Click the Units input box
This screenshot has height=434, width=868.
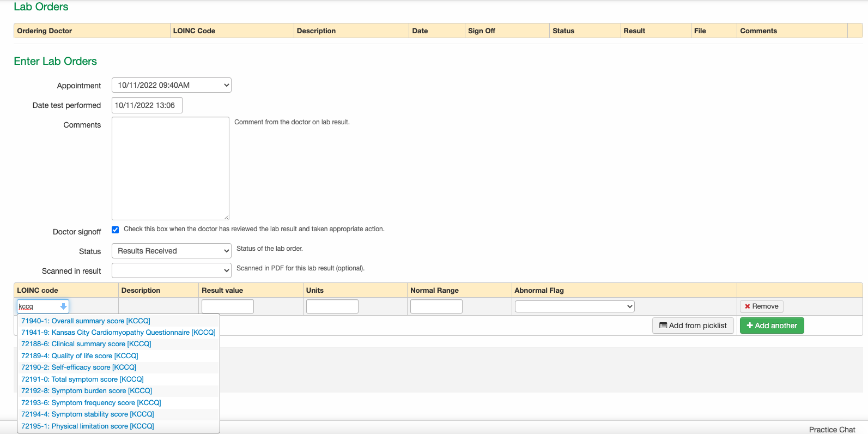tap(332, 306)
